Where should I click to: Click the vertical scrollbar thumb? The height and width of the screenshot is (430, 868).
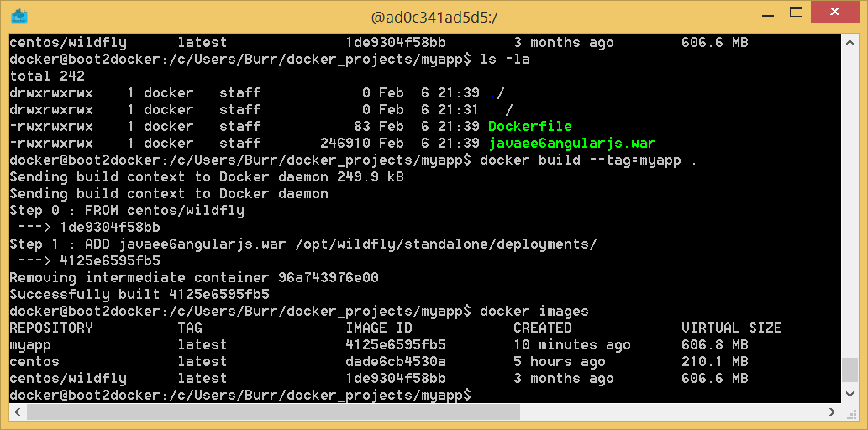click(850, 370)
